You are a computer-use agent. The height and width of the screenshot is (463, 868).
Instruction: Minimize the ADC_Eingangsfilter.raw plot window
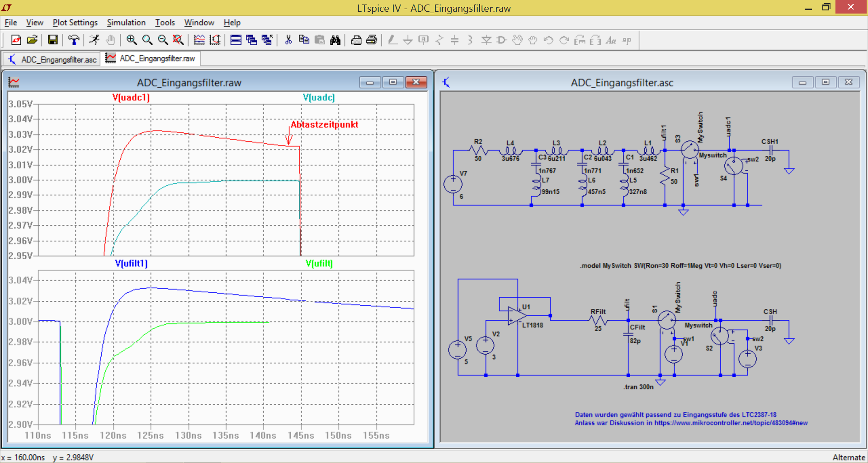[370, 82]
